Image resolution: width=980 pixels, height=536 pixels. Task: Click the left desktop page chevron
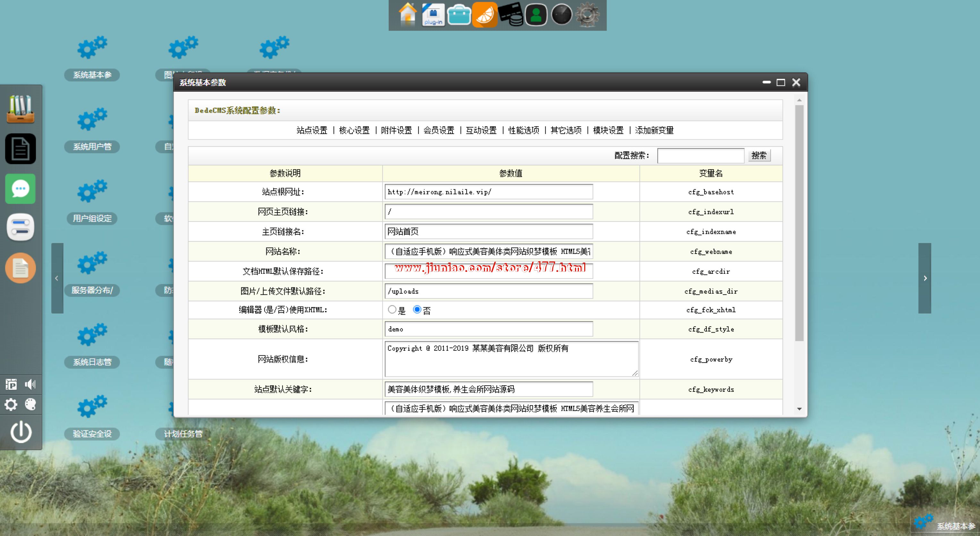[57, 278]
